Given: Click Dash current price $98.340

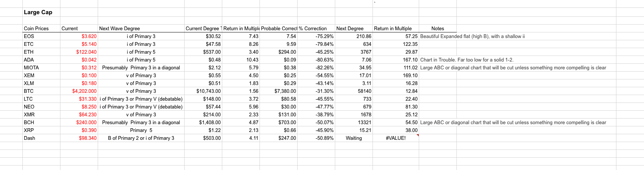Looking at the screenshot, I should [79, 138].
